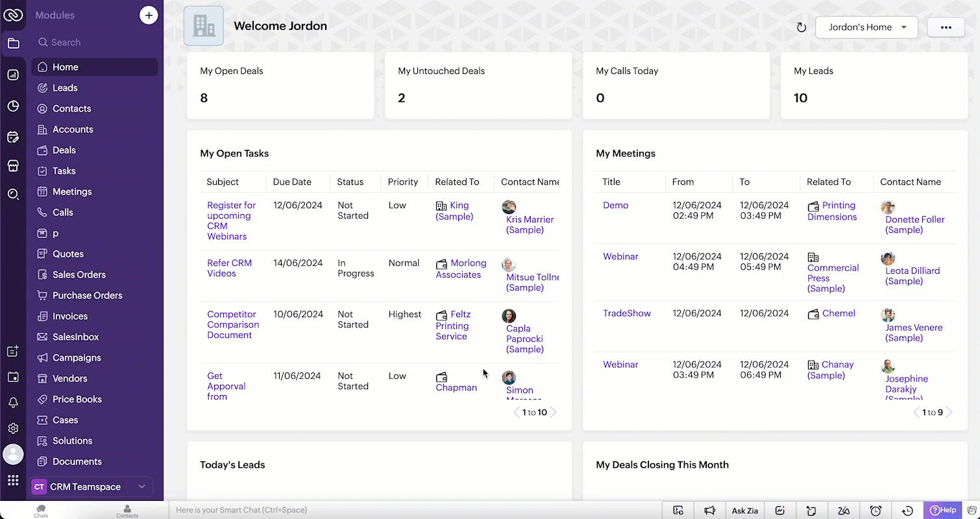The height and width of the screenshot is (519, 980).
Task: Open the Refer CRM Videos task
Action: (x=230, y=268)
